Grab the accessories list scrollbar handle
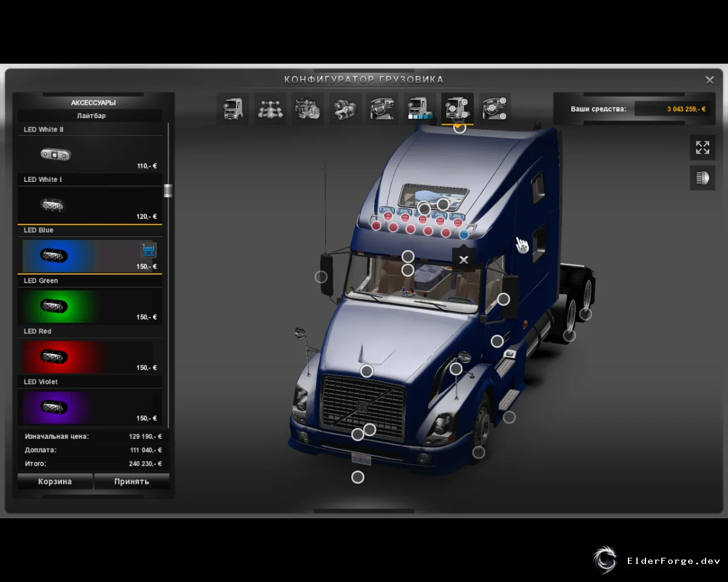728x582 pixels. click(168, 191)
